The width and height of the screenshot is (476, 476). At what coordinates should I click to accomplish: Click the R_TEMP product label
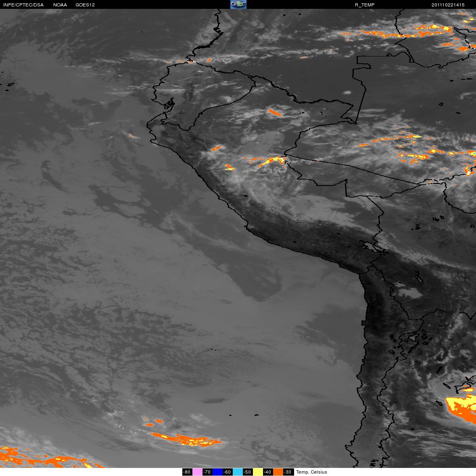pyautogui.click(x=365, y=5)
